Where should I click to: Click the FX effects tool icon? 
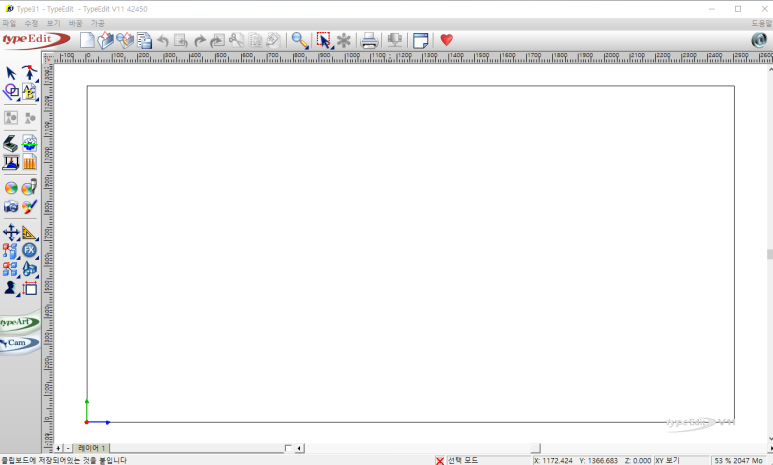click(x=29, y=250)
